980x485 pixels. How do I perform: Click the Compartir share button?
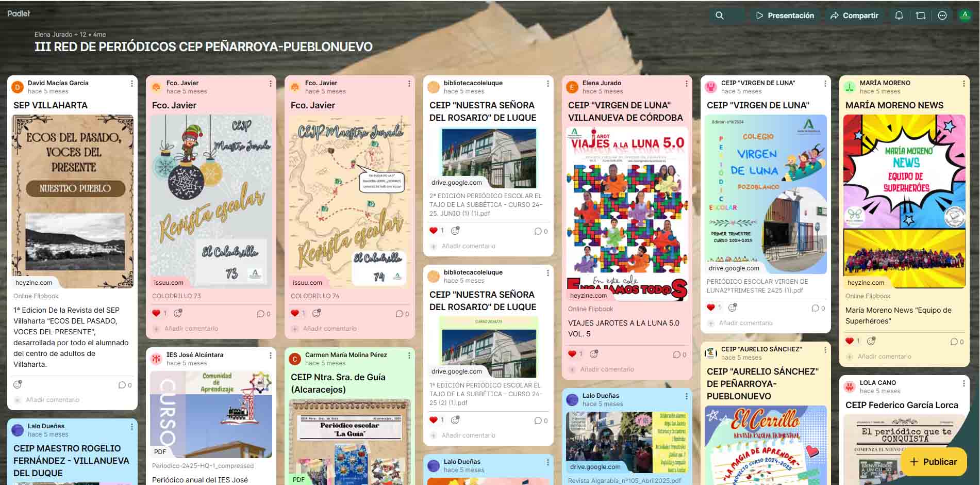pyautogui.click(x=855, y=15)
